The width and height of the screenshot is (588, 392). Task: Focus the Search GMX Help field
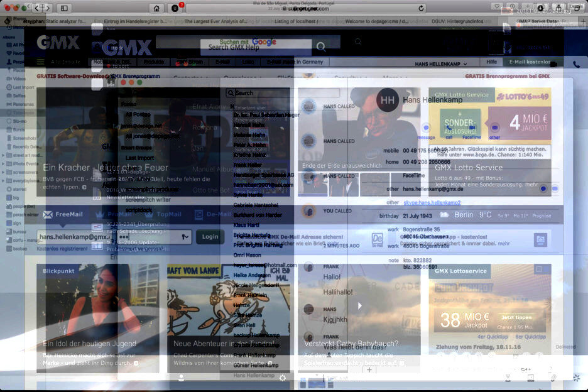tap(256, 46)
